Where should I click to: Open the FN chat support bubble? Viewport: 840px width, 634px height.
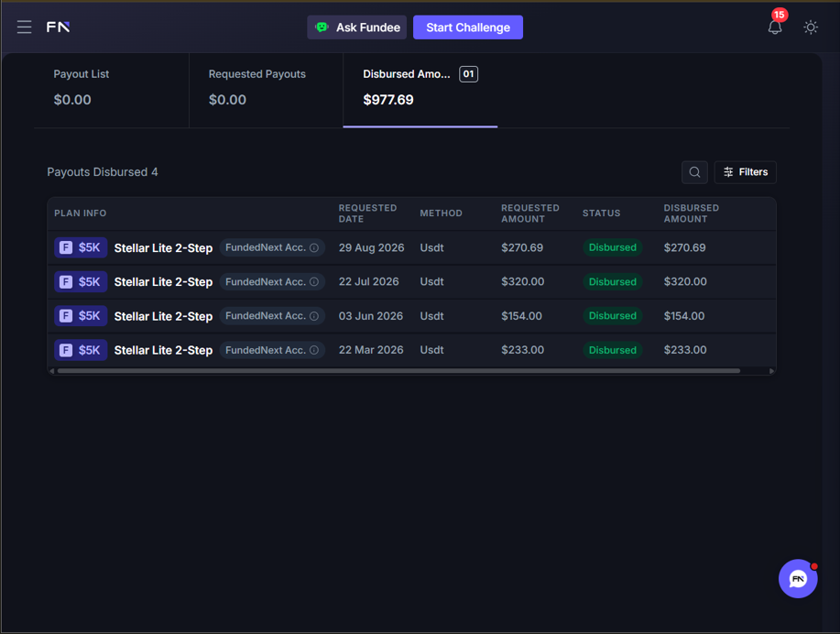point(798,578)
